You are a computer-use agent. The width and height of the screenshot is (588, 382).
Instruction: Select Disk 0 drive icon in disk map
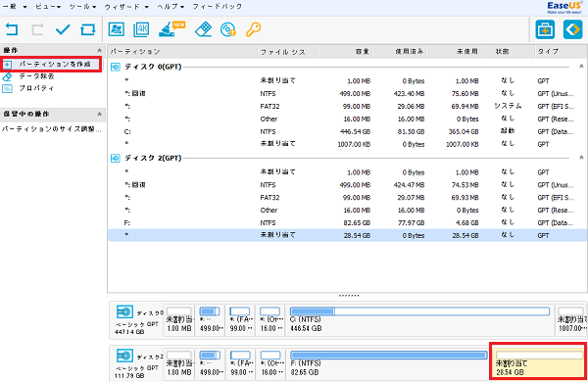124,311
